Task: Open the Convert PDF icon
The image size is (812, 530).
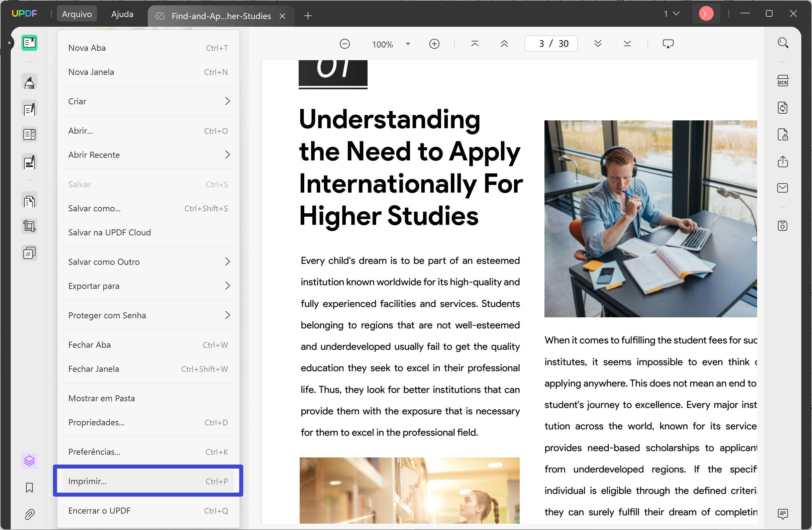Action: 783,108
